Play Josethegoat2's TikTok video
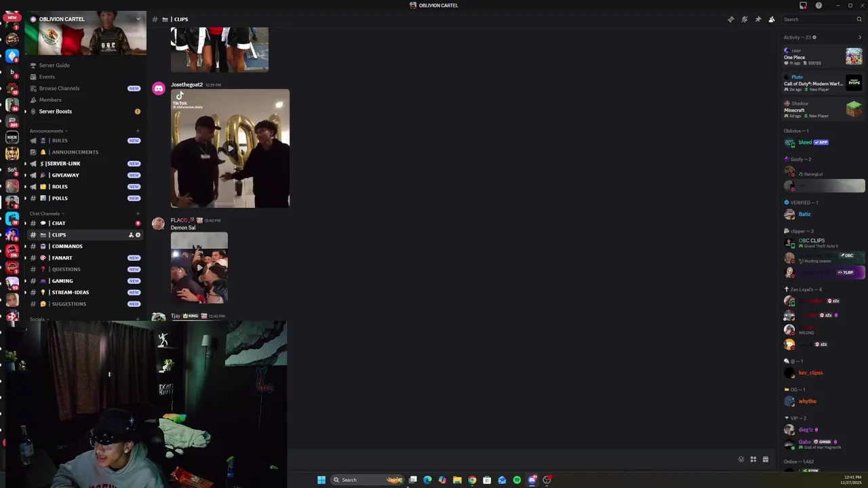 (x=230, y=148)
